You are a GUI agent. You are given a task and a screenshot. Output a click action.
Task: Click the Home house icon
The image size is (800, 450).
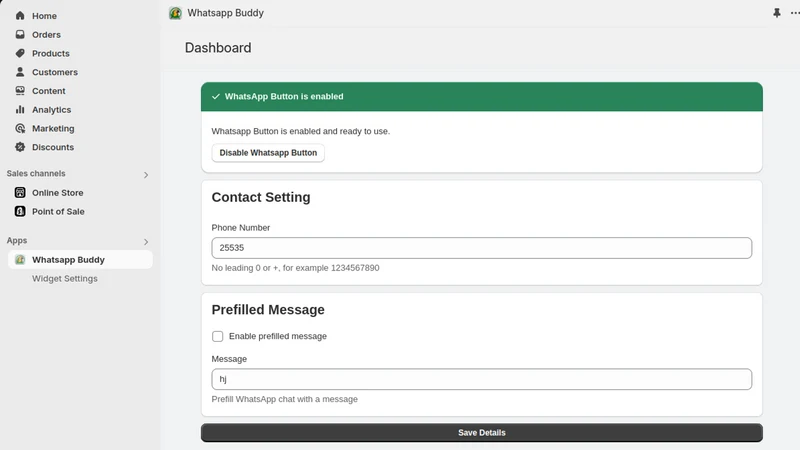pyautogui.click(x=20, y=15)
